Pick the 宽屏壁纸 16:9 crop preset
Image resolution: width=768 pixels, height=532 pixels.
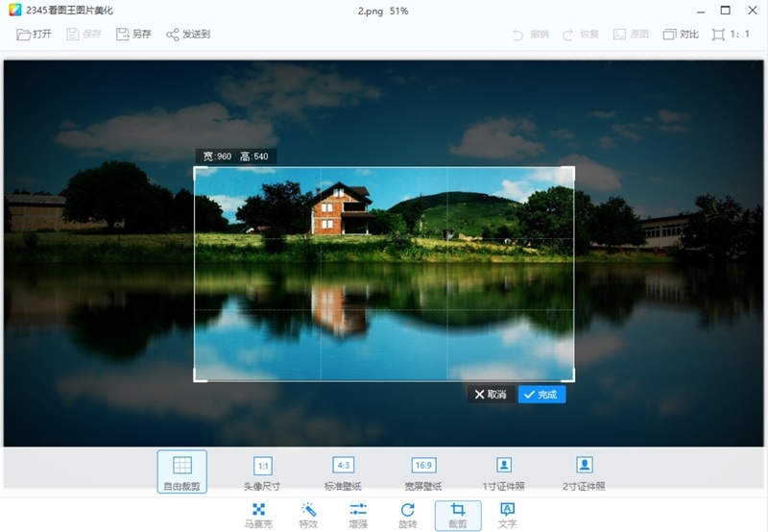[423, 472]
